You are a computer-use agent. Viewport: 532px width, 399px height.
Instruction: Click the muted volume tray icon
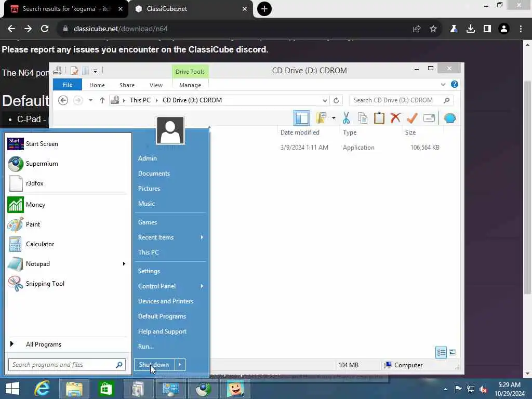[x=483, y=389]
